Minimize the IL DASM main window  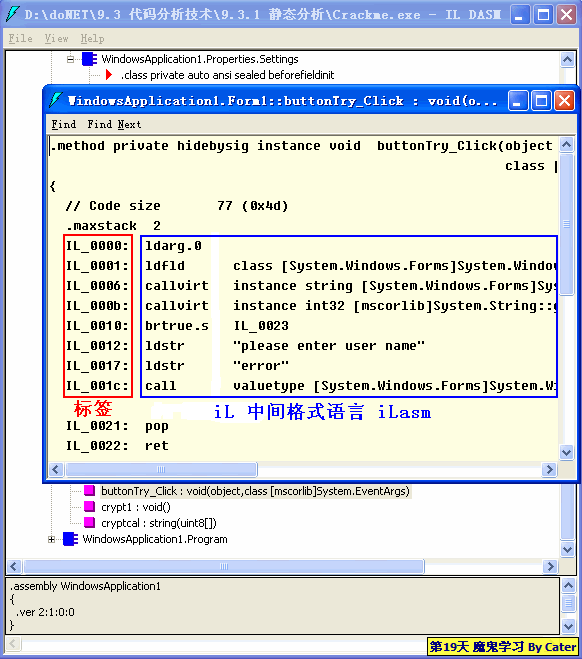520,15
